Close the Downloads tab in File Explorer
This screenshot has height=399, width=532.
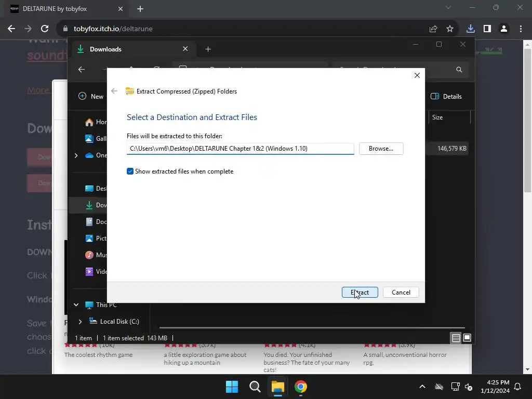point(185,49)
